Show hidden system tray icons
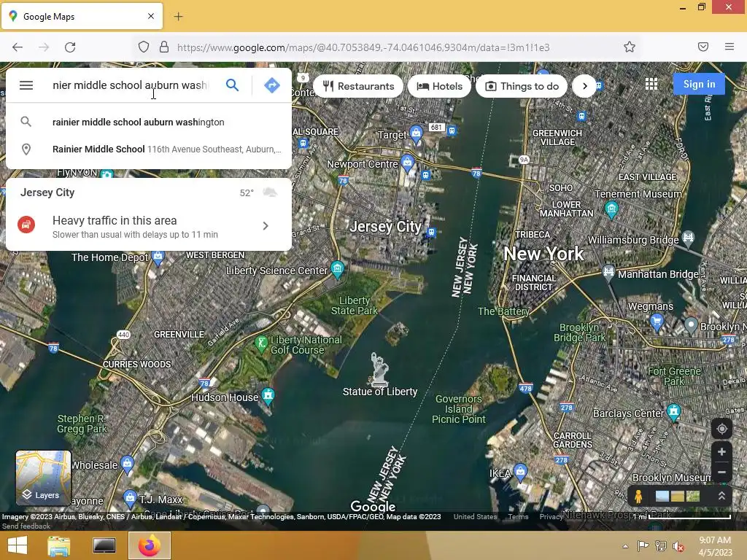747x560 pixels. (x=625, y=546)
